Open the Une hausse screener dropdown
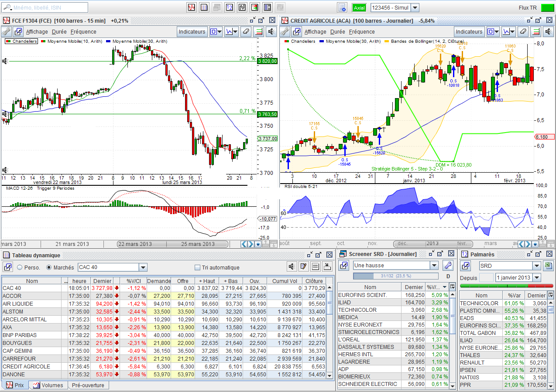 click(x=434, y=265)
